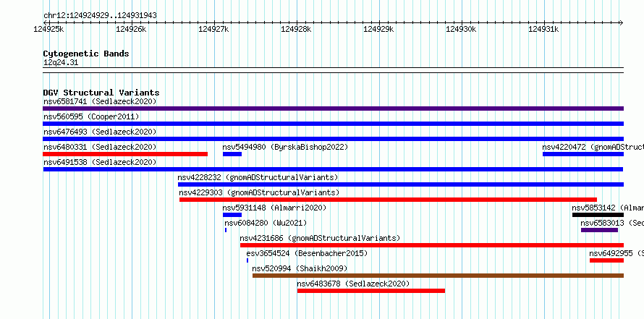
Task: Click the Cytogenetic Bands track title
Action: pyautogui.click(x=86, y=54)
